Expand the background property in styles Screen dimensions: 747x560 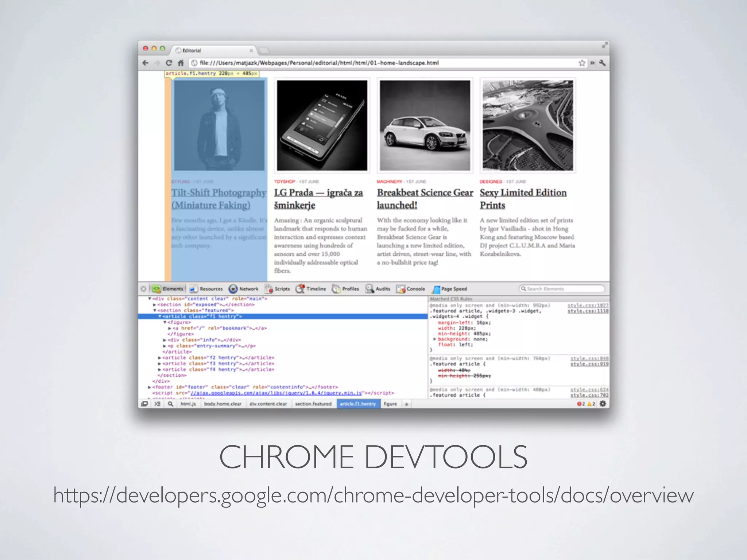tap(435, 339)
